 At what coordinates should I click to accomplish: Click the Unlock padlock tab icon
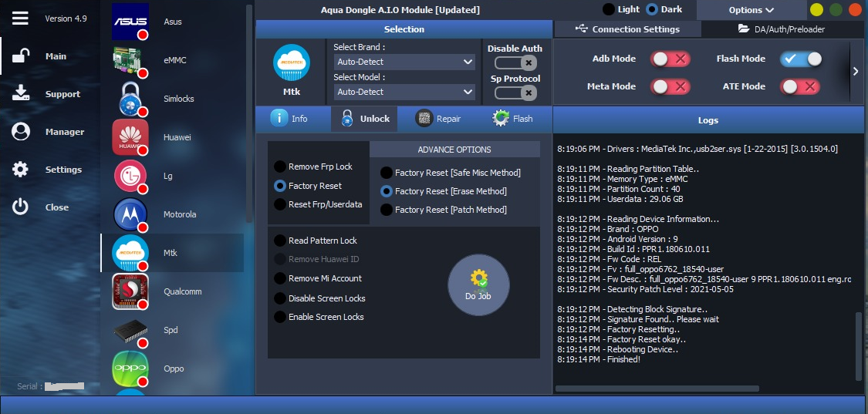(x=347, y=118)
